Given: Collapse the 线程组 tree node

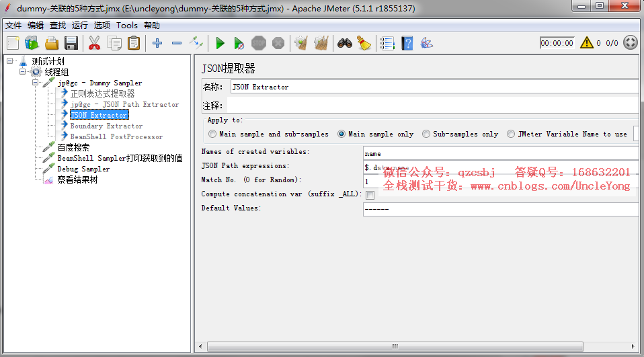Looking at the screenshot, I should tap(23, 72).
